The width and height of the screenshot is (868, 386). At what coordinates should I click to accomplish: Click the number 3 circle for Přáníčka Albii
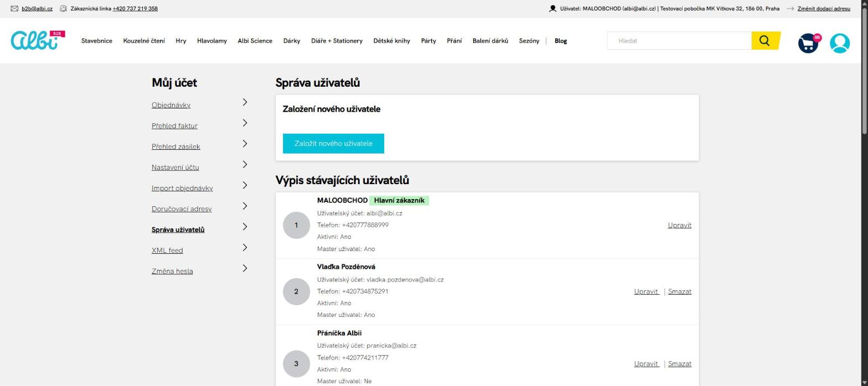click(x=296, y=364)
